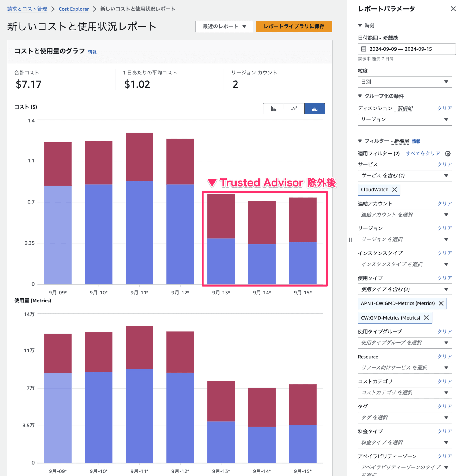
Task: Open the 使用タイプ を含む (2) dropdown
Action: (x=405, y=289)
